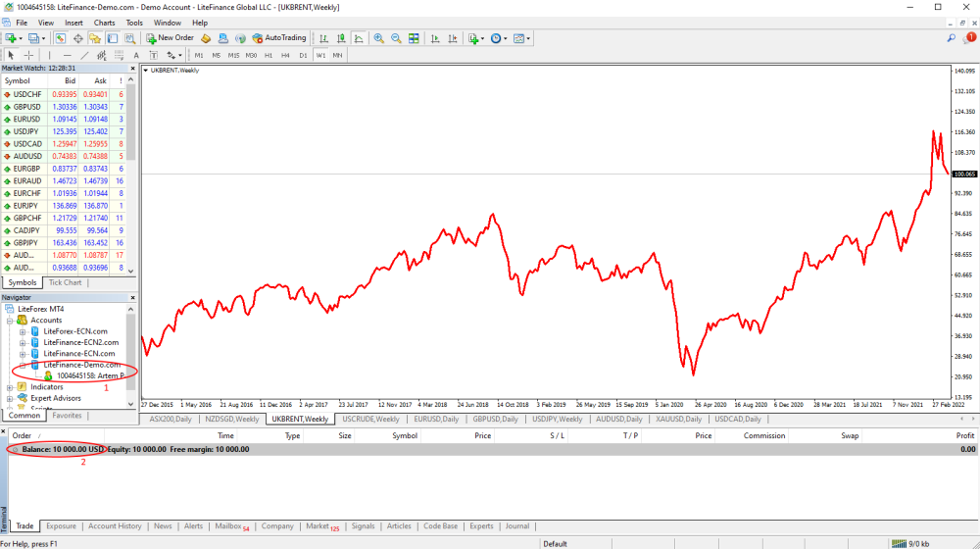Toggle the Market Watch window icon
This screenshot has width=980, height=549.
tap(60, 38)
